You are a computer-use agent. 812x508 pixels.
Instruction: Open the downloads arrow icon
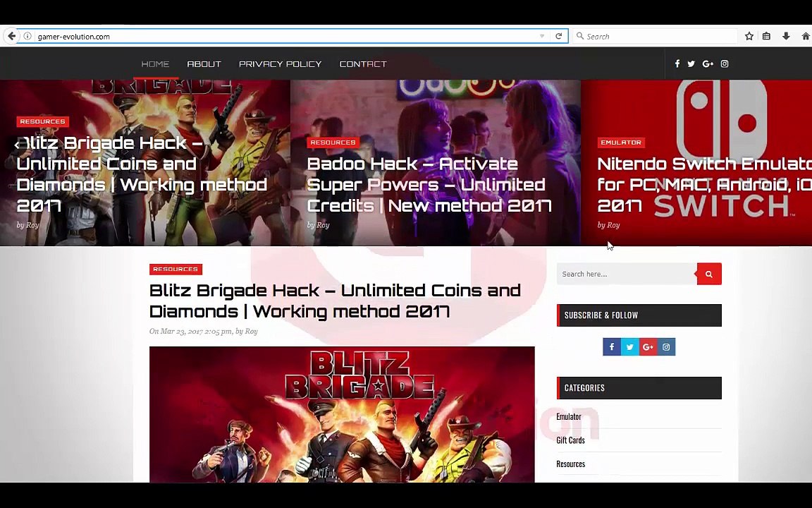pyautogui.click(x=786, y=36)
